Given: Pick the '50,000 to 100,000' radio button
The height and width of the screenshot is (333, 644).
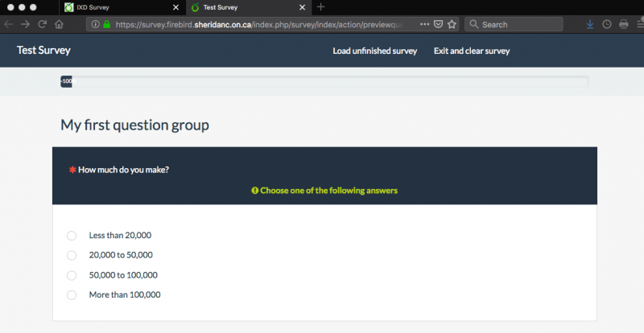Looking at the screenshot, I should click(x=72, y=275).
